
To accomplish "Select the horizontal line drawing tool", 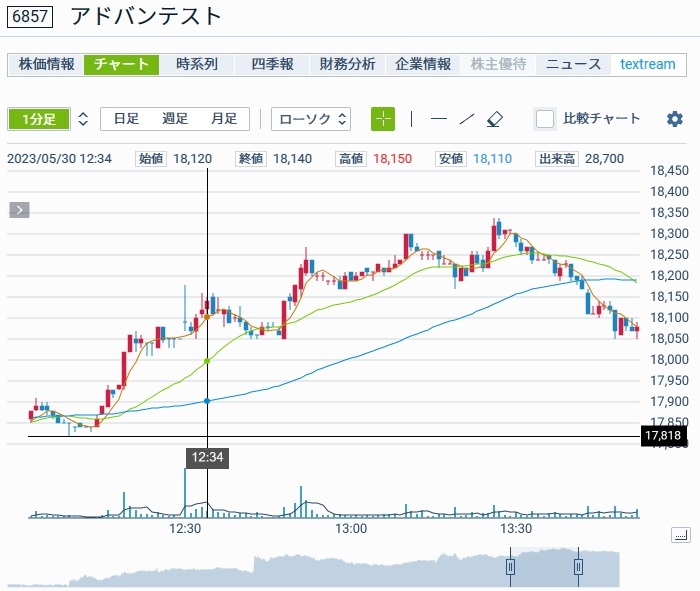I will pos(438,119).
